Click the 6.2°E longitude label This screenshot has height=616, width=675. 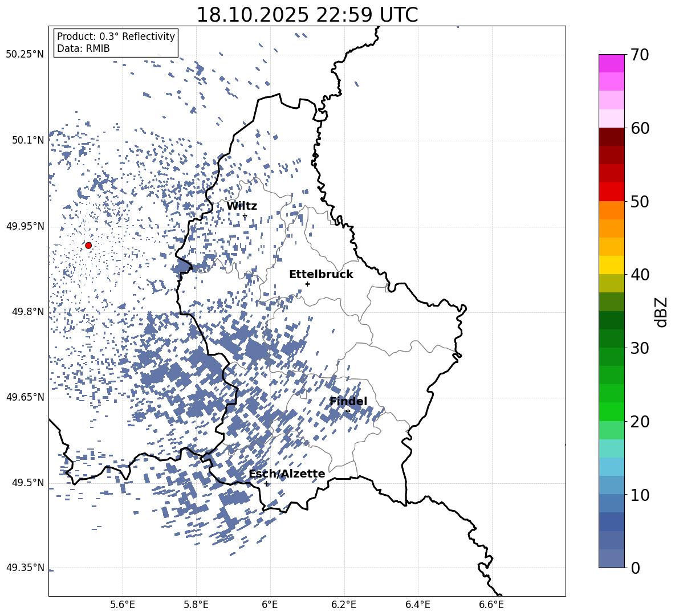point(344,605)
